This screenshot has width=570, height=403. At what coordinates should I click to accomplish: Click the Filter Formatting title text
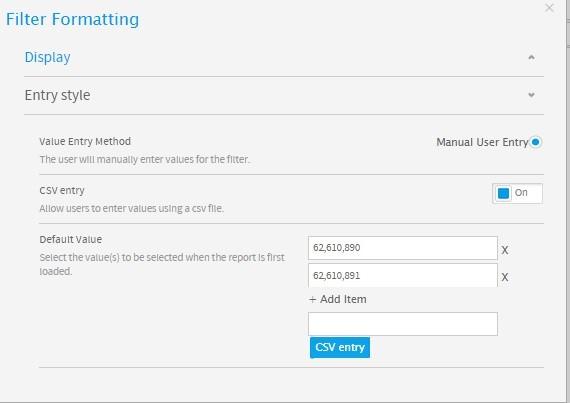pyautogui.click(x=72, y=19)
